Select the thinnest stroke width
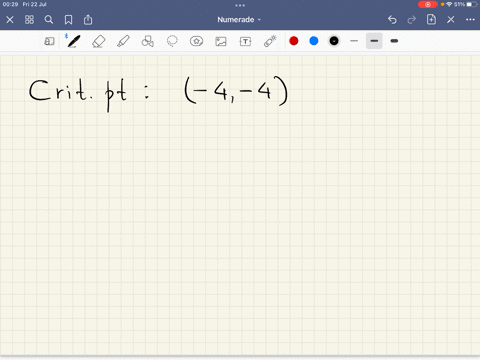The width and height of the screenshot is (480, 360). (354, 41)
